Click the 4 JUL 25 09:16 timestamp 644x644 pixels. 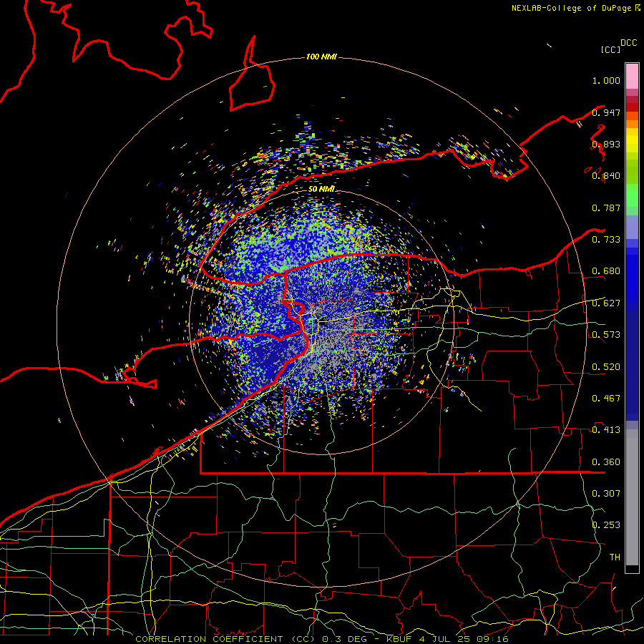point(464,639)
